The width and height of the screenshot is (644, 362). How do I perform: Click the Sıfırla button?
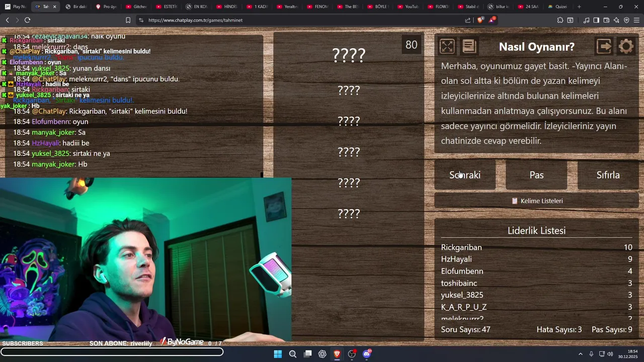point(608,175)
